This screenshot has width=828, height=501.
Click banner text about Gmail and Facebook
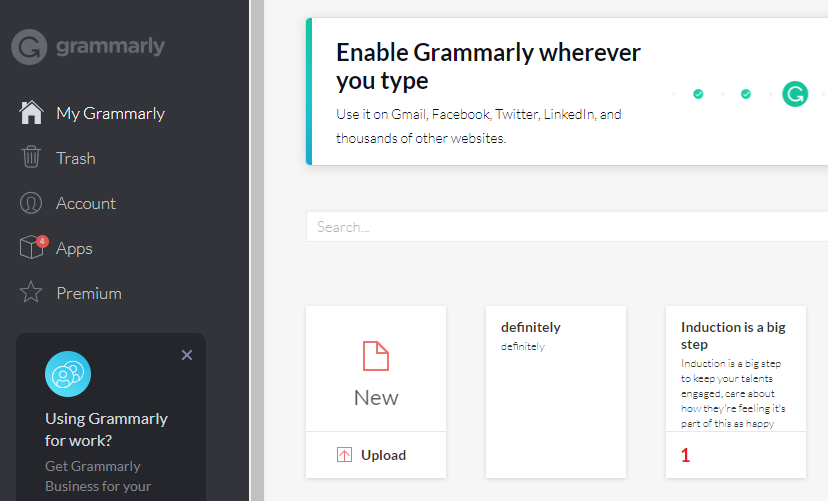(478, 126)
